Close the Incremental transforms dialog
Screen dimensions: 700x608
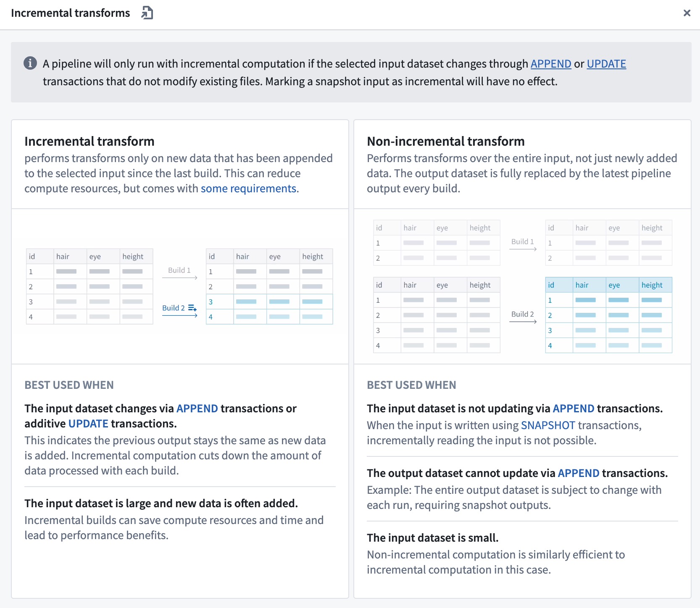point(687,13)
